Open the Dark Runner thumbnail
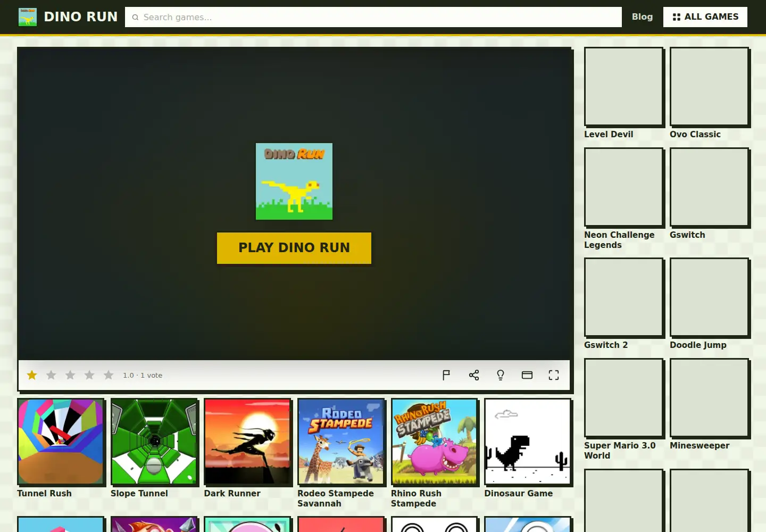The width and height of the screenshot is (766, 532). (247, 442)
